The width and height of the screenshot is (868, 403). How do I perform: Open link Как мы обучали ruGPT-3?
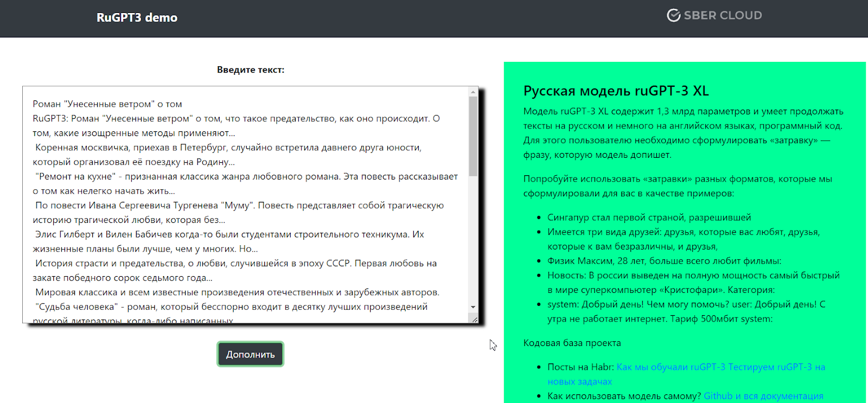[x=671, y=367]
